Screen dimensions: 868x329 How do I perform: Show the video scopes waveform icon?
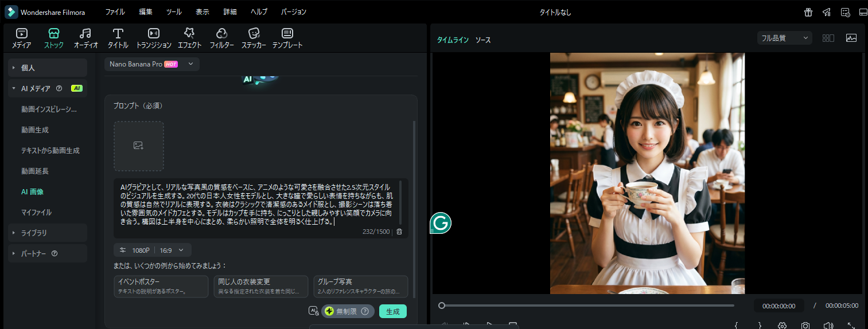coord(851,38)
